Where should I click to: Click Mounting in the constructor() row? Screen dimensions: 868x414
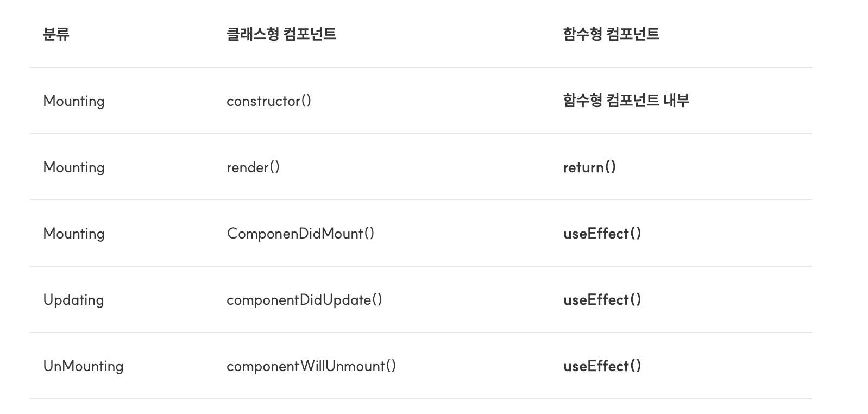[74, 101]
